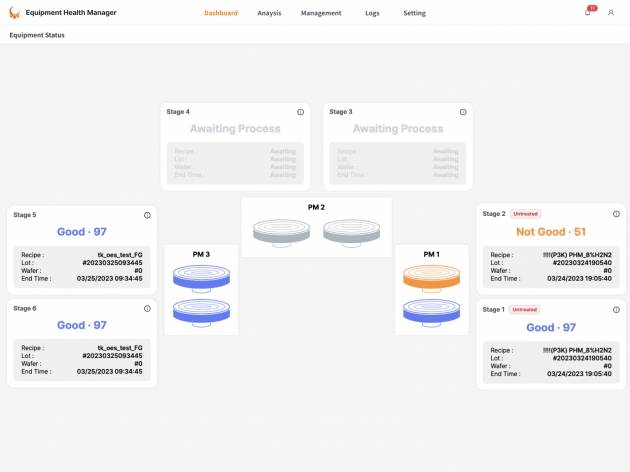Image resolution: width=630 pixels, height=472 pixels.
Task: Open the user profile icon
Action: point(611,13)
